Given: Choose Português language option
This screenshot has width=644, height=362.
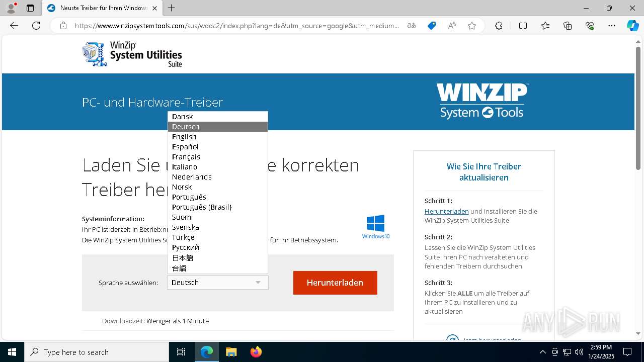Looking at the screenshot, I should tap(217, 197).
